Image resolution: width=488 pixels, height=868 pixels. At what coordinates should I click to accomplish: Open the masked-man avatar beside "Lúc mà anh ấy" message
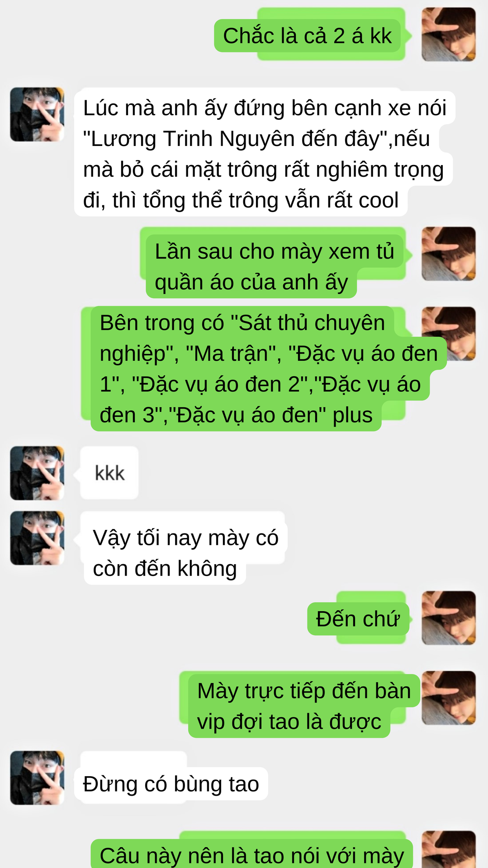37,114
